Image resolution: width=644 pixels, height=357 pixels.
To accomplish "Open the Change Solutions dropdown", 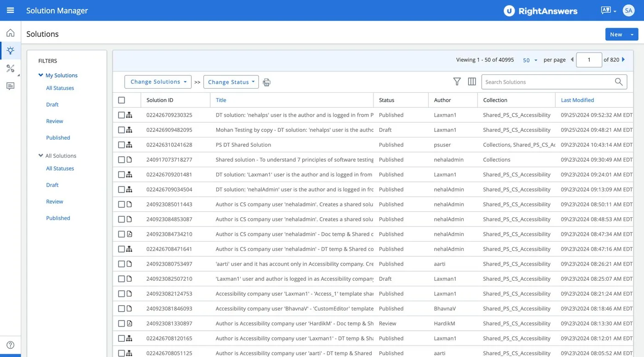I will pos(158,82).
